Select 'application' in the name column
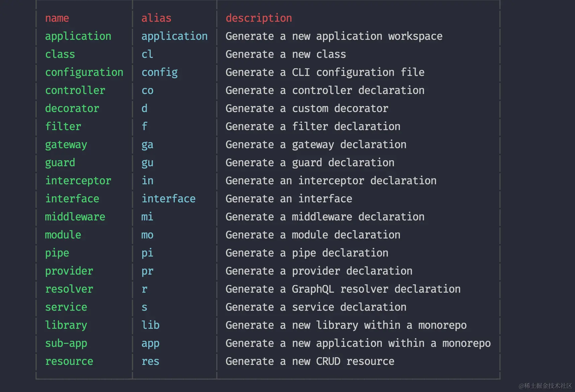Image resolution: width=575 pixels, height=392 pixels. [78, 36]
